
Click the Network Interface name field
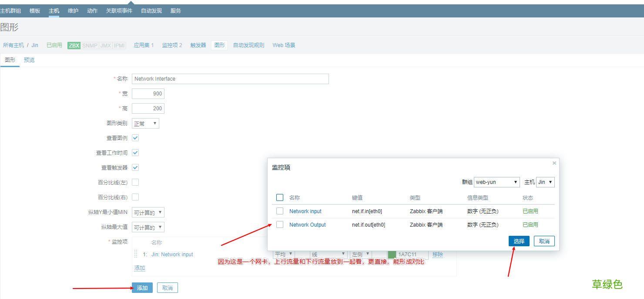(x=231, y=79)
